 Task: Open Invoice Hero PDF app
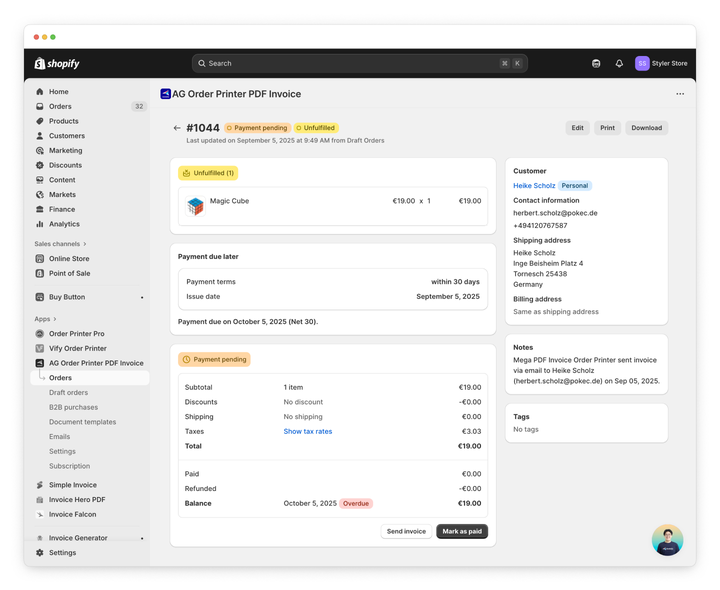pyautogui.click(x=77, y=500)
